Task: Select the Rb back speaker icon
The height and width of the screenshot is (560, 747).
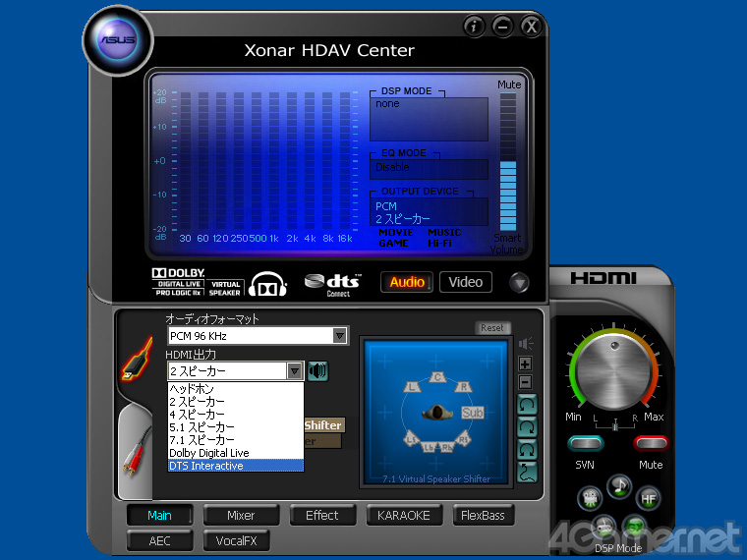Action: pos(447,447)
